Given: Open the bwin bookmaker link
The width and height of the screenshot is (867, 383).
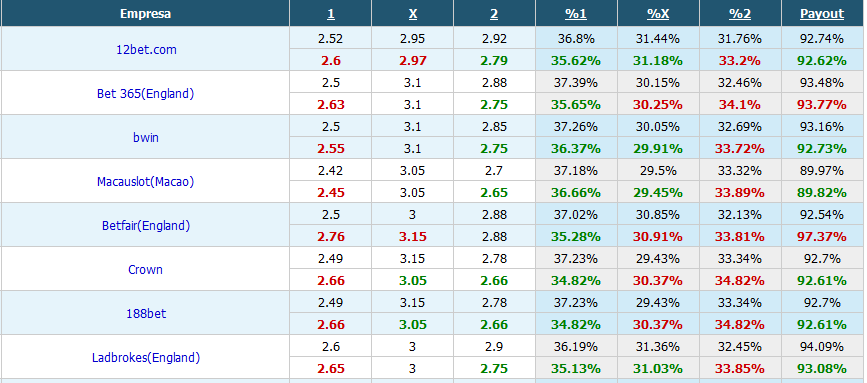Looking at the screenshot, I should click(145, 137).
